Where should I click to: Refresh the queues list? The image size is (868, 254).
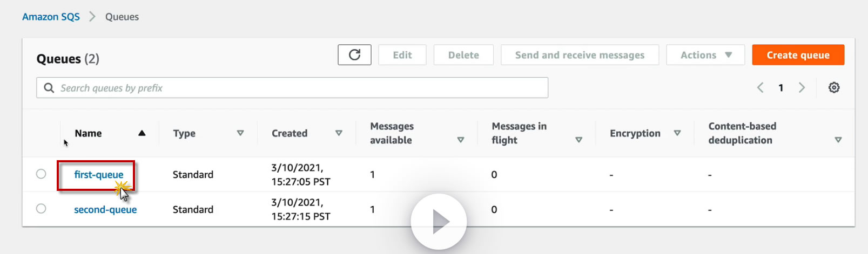(354, 55)
